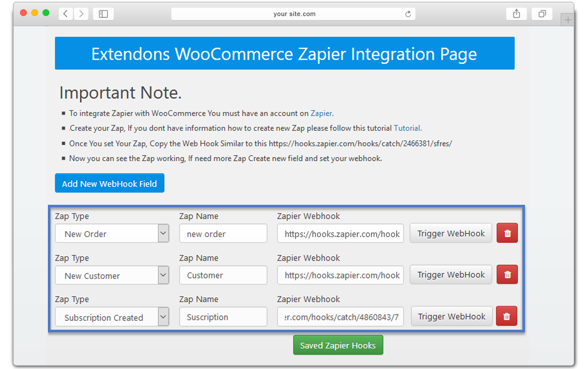Delete the Suscription webhook row
Screen dimensions: 588x369
pos(506,316)
